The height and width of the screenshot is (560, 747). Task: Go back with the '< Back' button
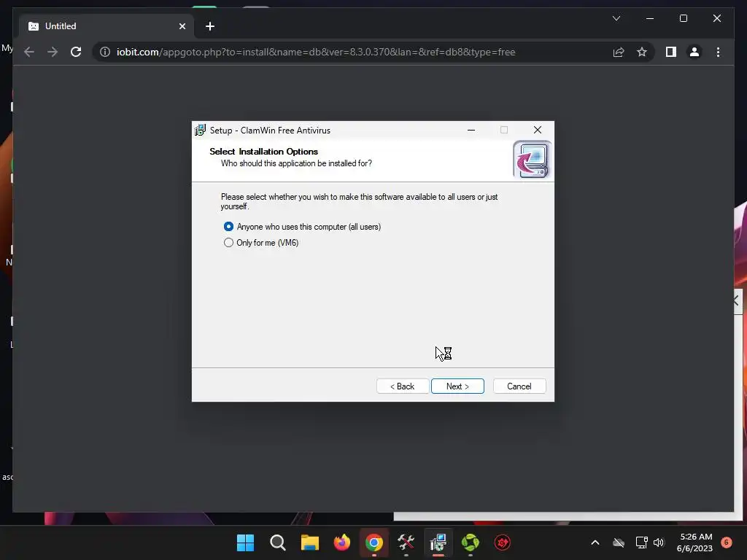point(403,386)
